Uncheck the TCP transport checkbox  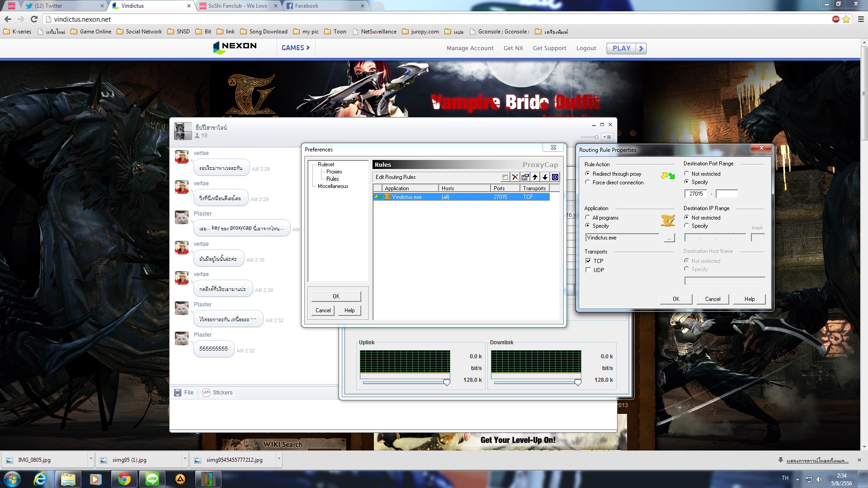588,261
